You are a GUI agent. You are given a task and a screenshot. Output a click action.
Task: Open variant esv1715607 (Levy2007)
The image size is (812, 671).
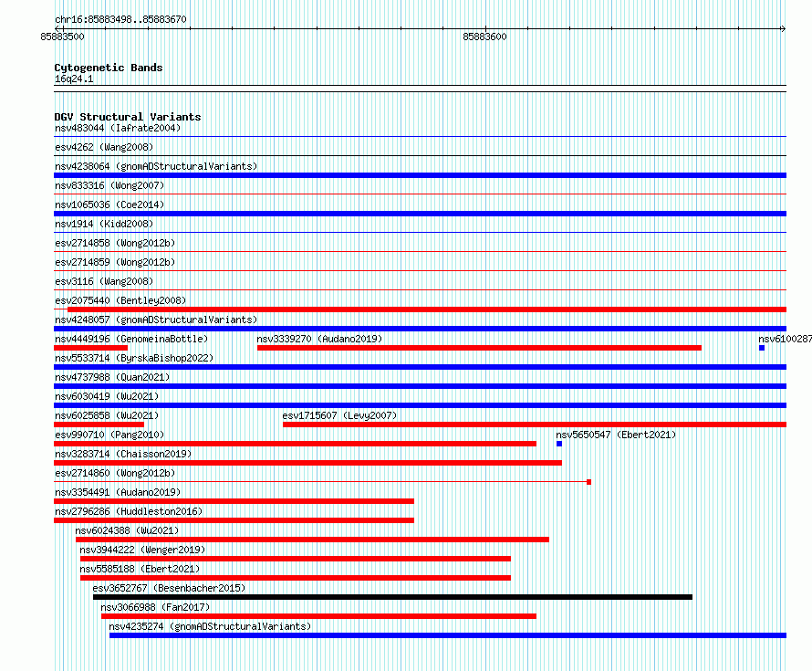point(339,415)
